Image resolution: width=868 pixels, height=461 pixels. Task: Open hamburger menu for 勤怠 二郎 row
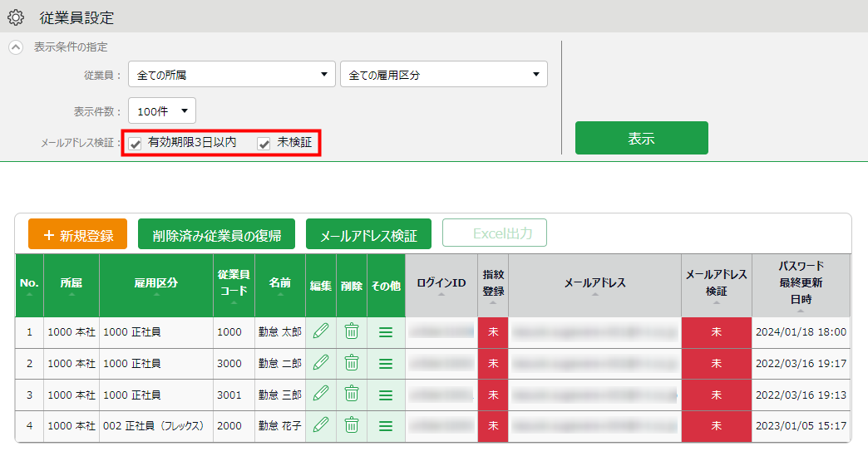click(x=386, y=363)
